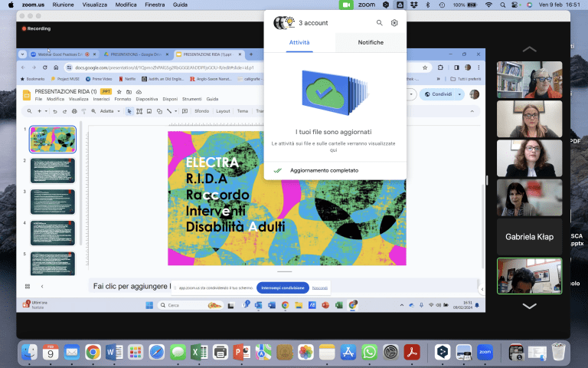Viewport: 588px width, 368px height.
Task: Click the Tema button
Action: pyautogui.click(x=243, y=111)
